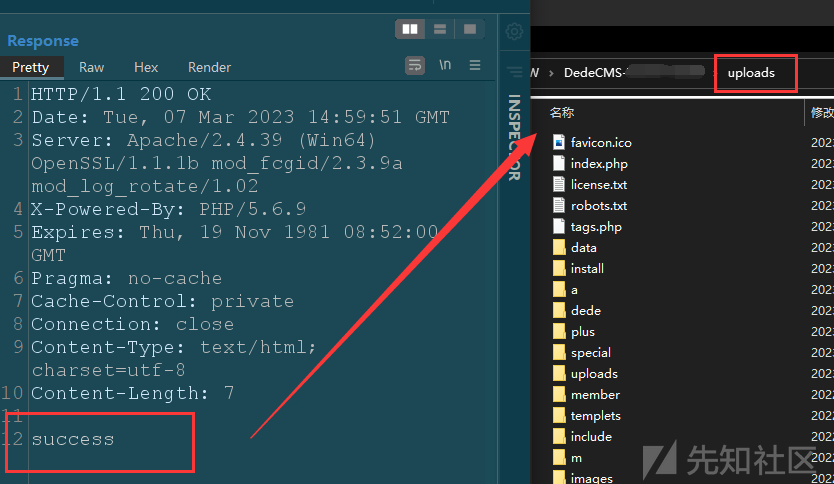Viewport: 834px width, 484px height.
Task: Select the special folder
Action: (x=590, y=353)
